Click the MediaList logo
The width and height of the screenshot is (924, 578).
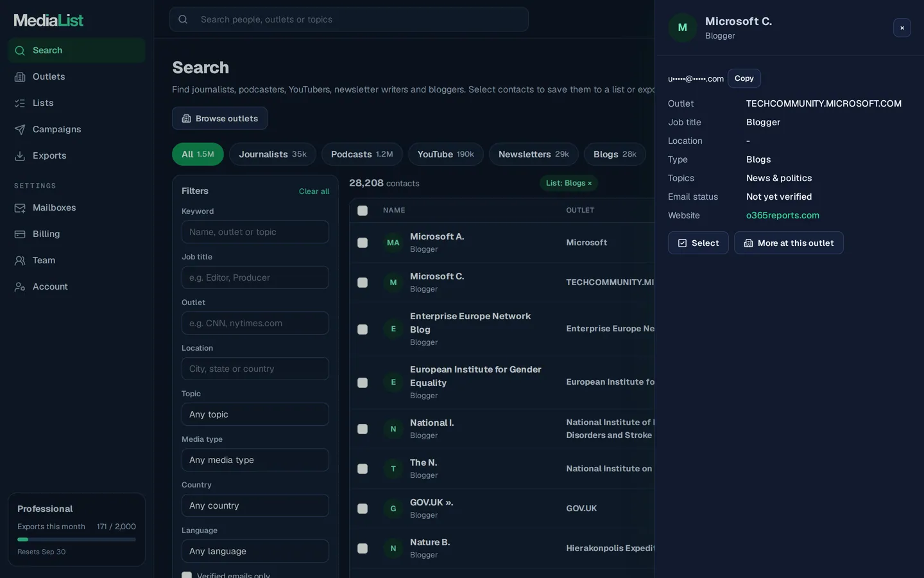point(49,21)
